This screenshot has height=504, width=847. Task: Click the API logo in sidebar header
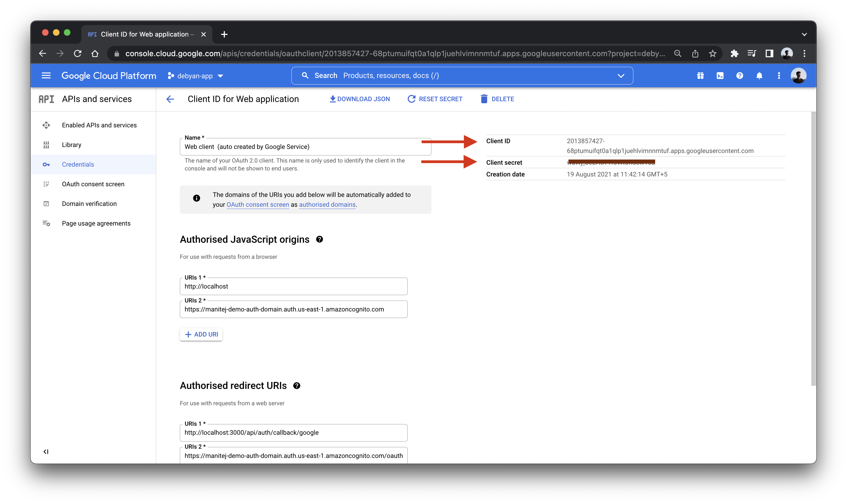46,99
